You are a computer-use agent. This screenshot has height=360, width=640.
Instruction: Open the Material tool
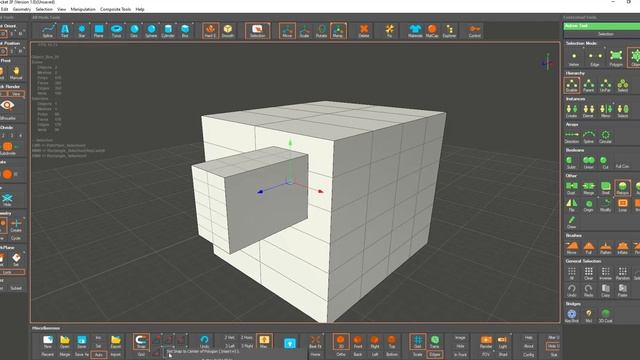tap(415, 31)
